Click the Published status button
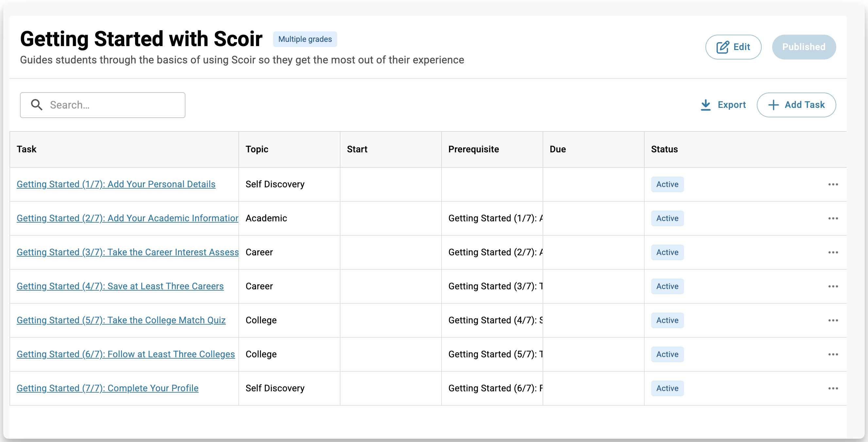The height and width of the screenshot is (442, 868). 804,47
